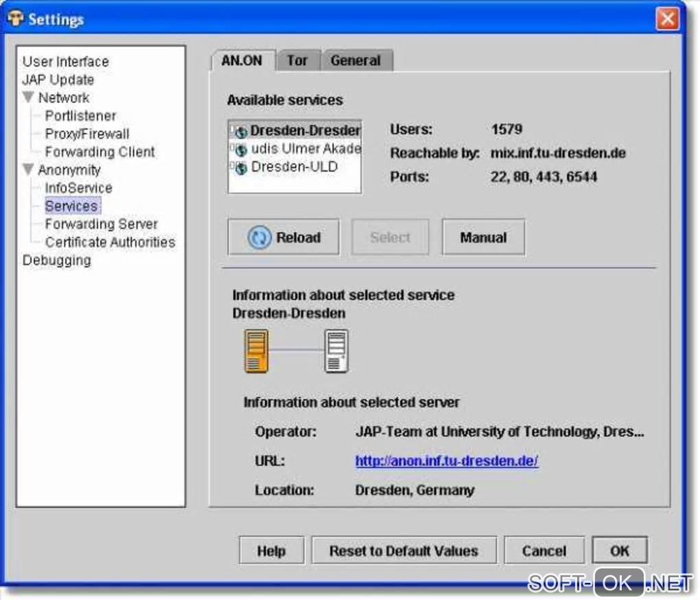Click the globe icon beside Dresden-ULD
700x600 pixels.
pos(241,168)
